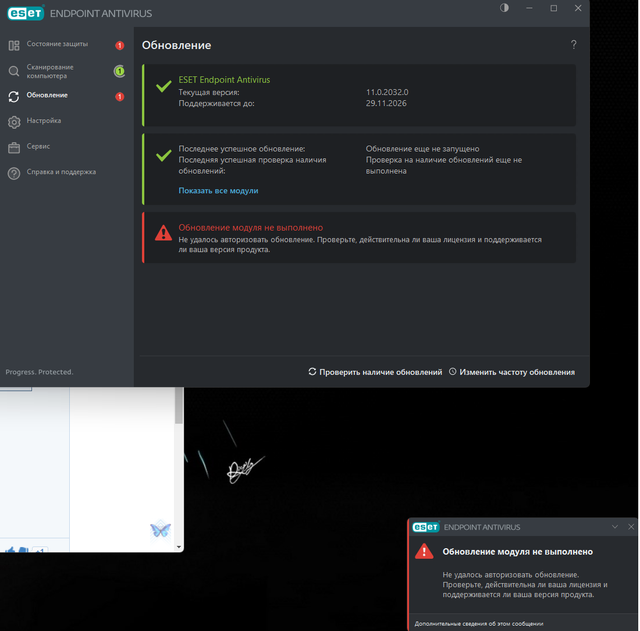Click the support date 29.11.2026
Screen dimensions: 640x631
[386, 103]
